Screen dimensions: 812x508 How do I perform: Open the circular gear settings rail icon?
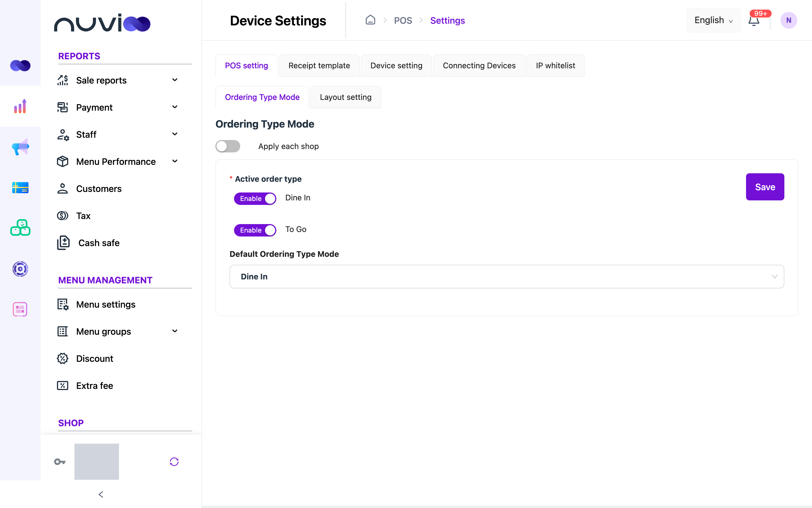pos(20,269)
